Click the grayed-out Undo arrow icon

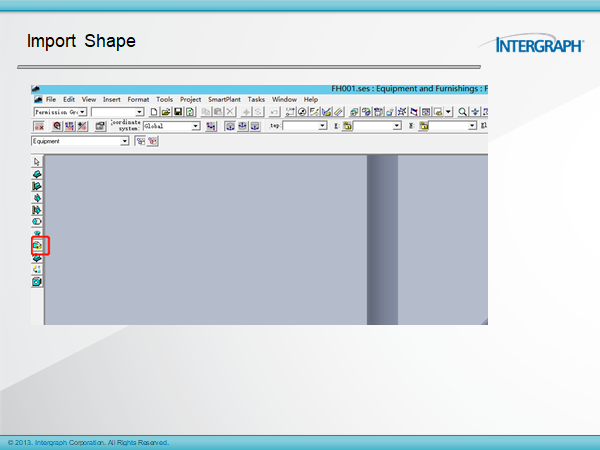click(x=274, y=112)
